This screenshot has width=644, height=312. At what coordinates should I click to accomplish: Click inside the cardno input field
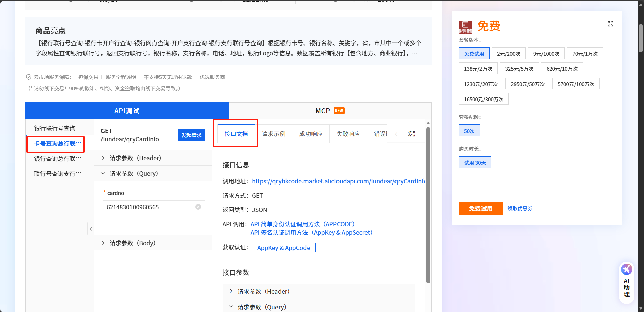tap(148, 207)
